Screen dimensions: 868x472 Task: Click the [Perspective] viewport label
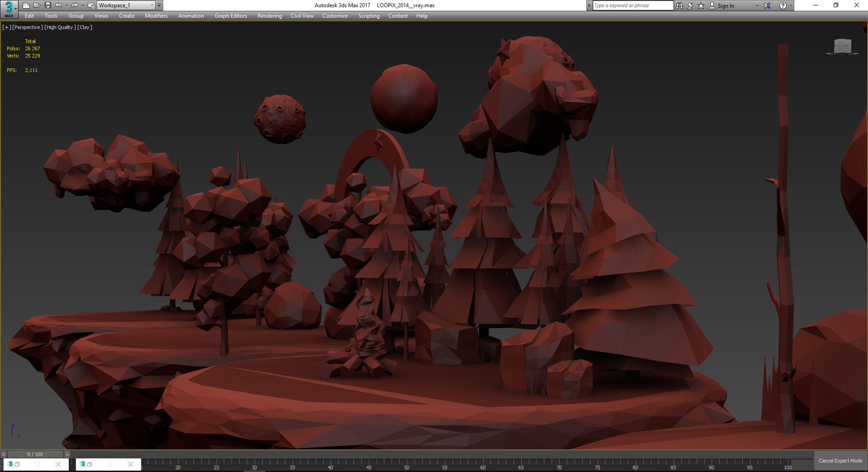click(x=28, y=27)
